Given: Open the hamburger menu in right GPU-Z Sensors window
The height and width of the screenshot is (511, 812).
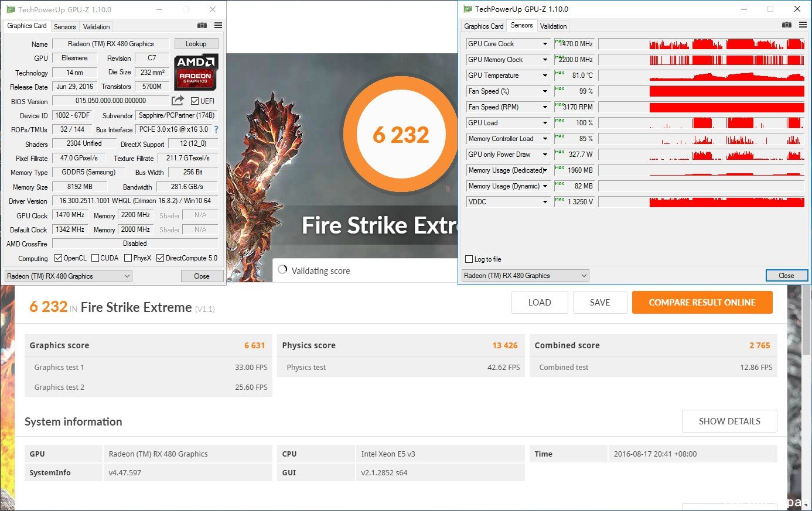Looking at the screenshot, I should 803,25.
